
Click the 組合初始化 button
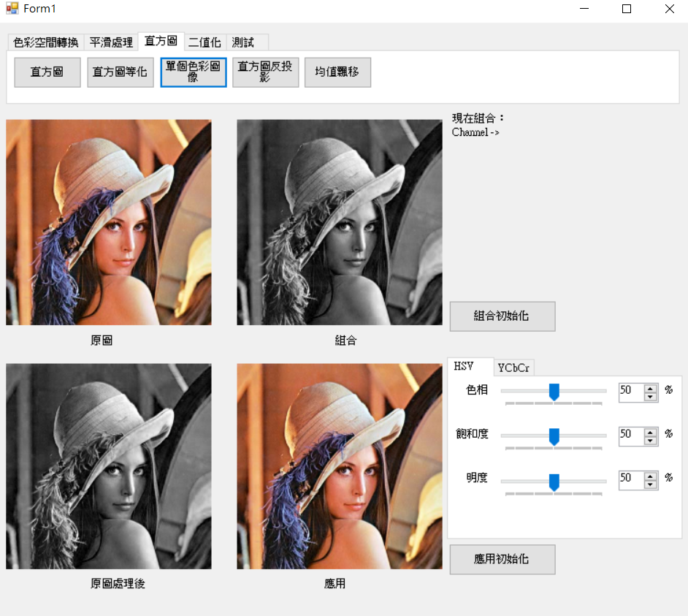[502, 316]
